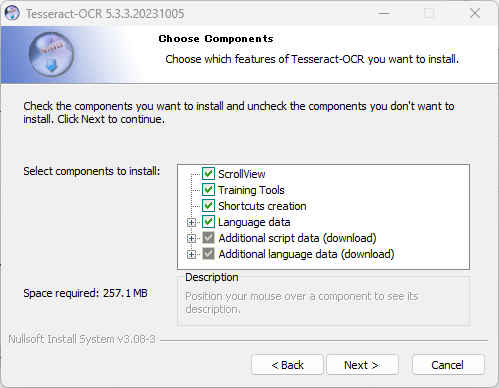Disable the Shortcuts creation checkbox
499x388 pixels.
pyautogui.click(x=208, y=206)
